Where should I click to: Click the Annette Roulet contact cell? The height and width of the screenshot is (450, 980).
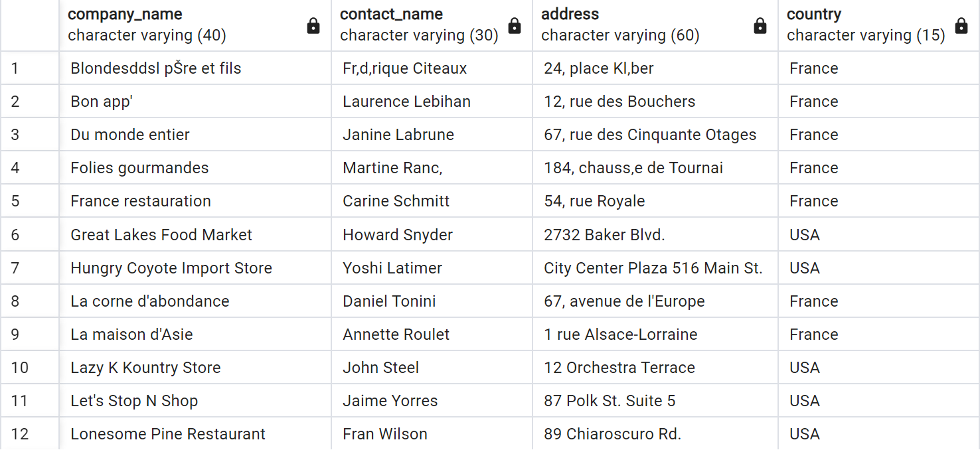(x=432, y=334)
